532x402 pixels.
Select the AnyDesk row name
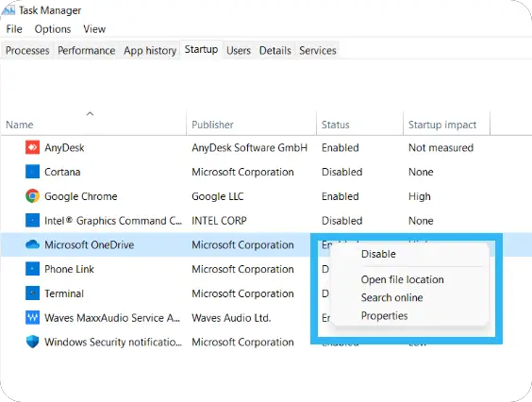tap(64, 148)
